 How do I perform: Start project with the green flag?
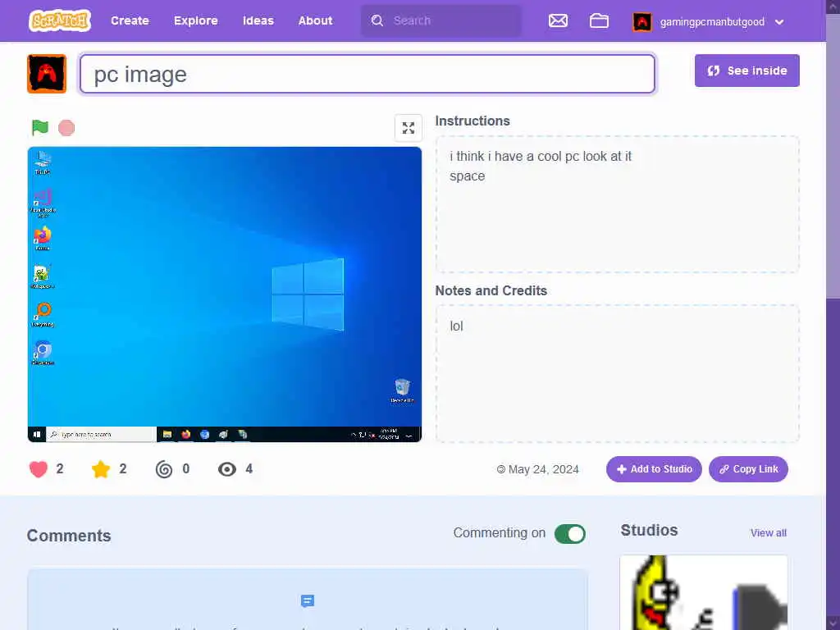(39, 127)
